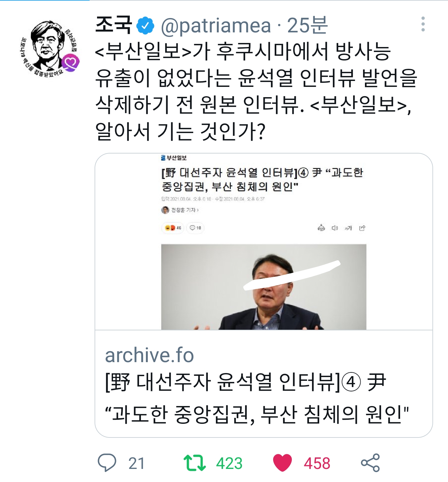Open the @patriamea handle link

click(x=216, y=26)
